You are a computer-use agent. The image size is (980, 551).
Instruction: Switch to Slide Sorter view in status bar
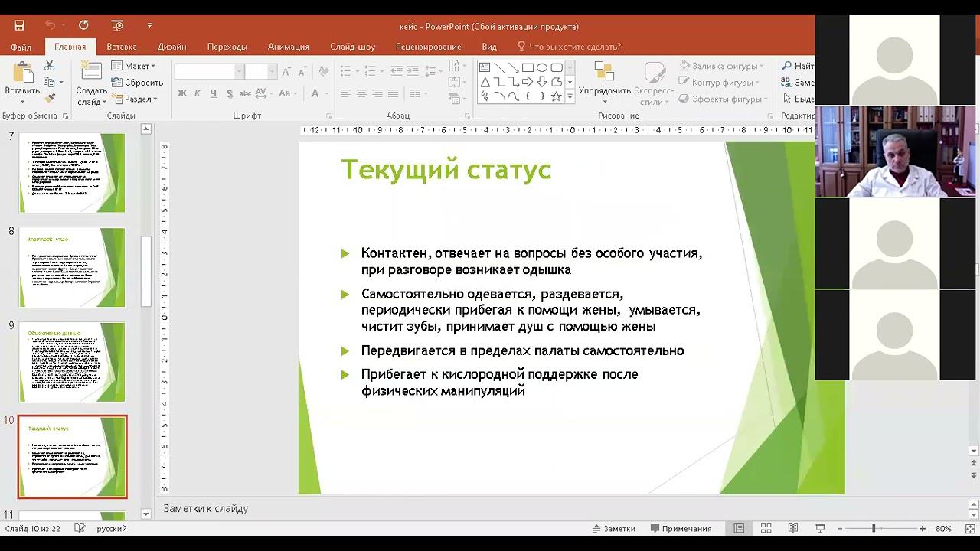click(x=766, y=528)
